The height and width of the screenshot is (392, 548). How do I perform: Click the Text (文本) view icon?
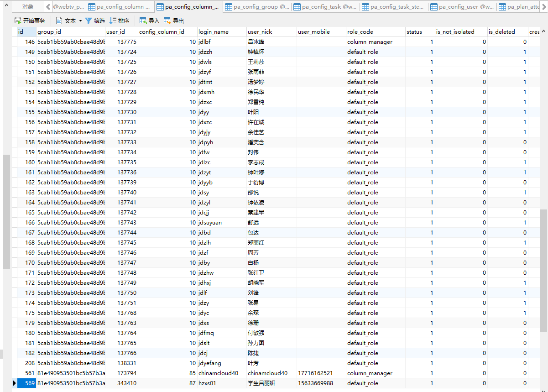pyautogui.click(x=59, y=21)
